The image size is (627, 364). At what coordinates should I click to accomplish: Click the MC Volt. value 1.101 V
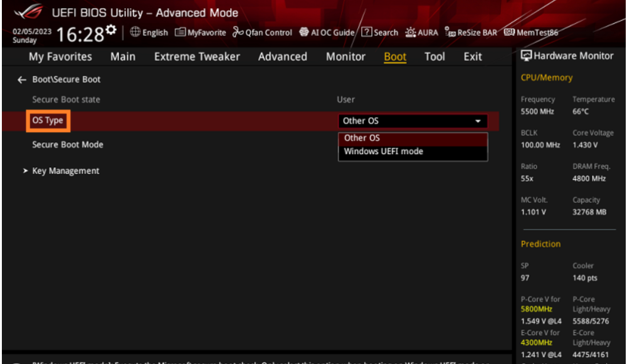point(533,212)
